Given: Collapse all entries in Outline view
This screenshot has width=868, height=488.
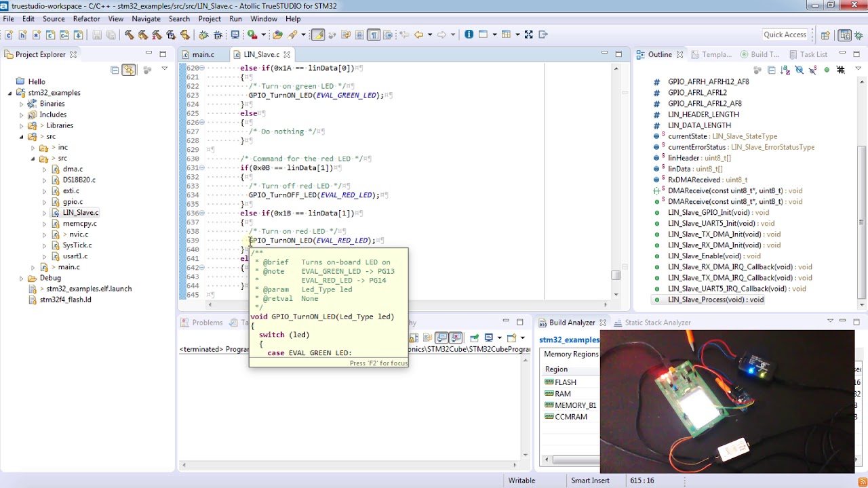Looking at the screenshot, I should point(772,70).
